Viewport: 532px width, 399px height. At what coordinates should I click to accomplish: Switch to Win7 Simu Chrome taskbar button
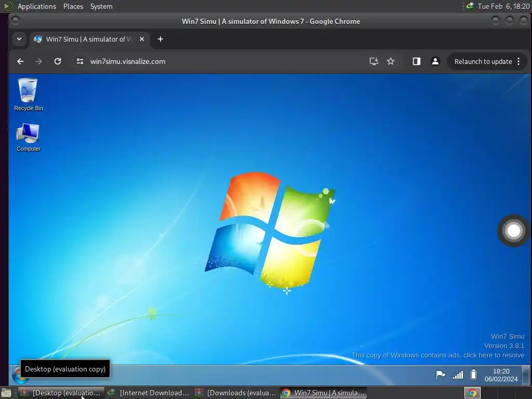click(324, 393)
